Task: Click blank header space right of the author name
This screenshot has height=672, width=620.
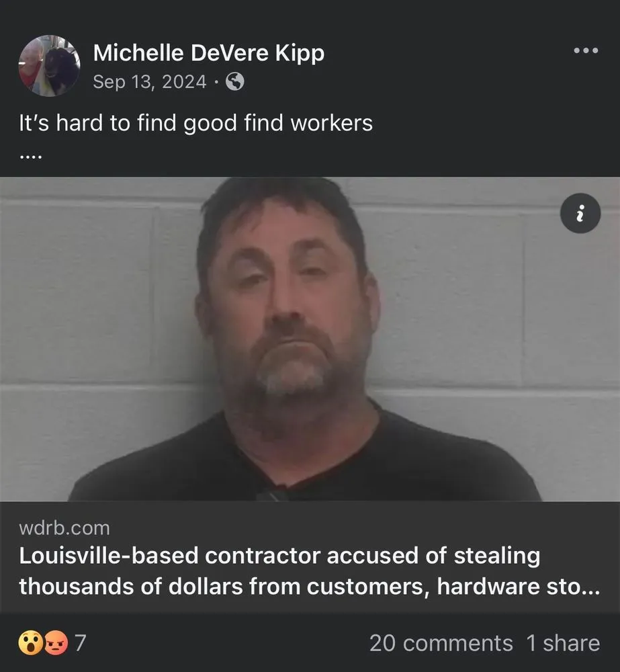Action: click(445, 53)
